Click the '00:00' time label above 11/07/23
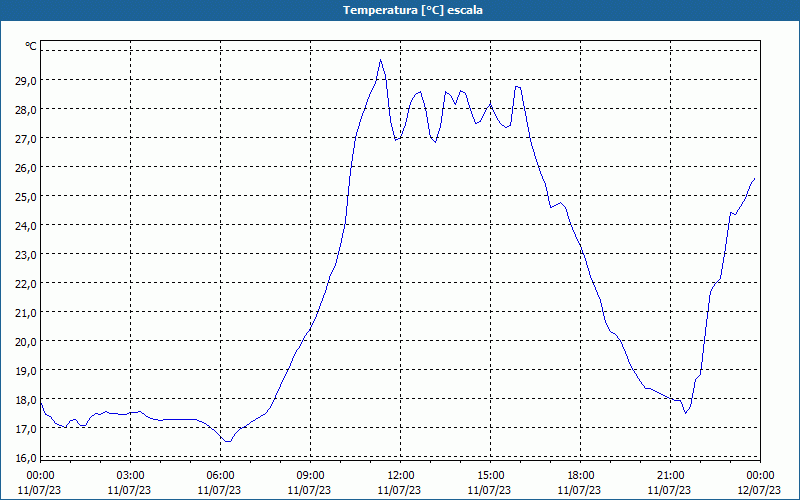The image size is (800, 500). tap(40, 476)
